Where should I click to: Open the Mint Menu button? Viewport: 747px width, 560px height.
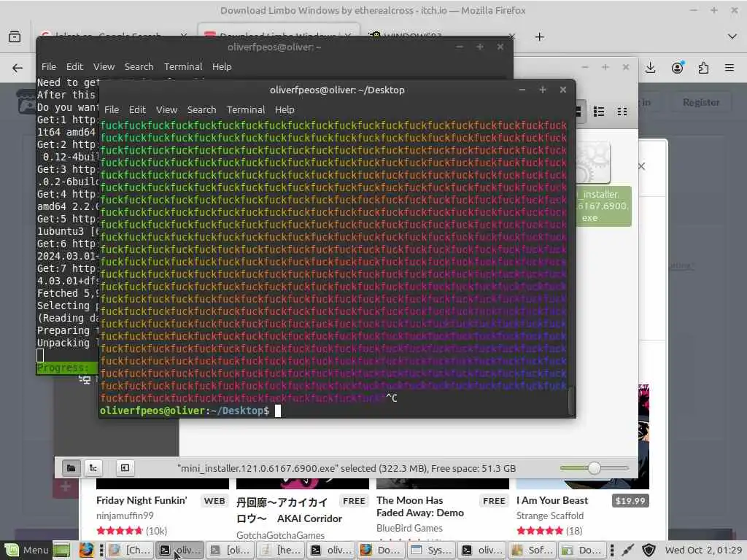pos(28,550)
